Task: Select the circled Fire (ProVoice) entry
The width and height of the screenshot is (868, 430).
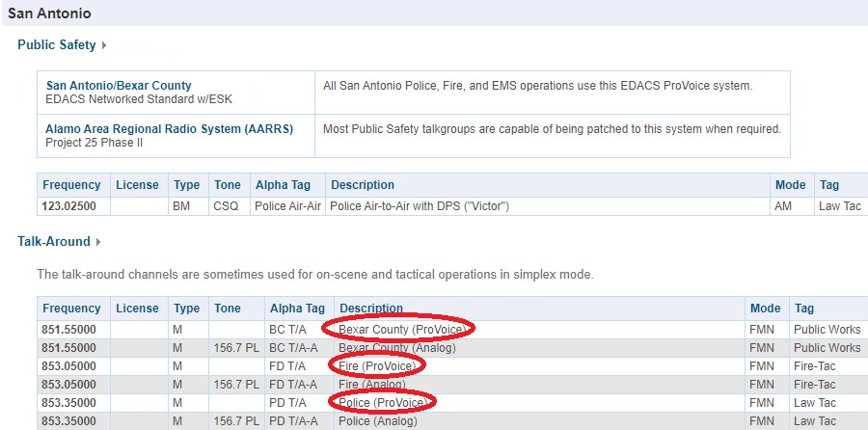Action: 376,365
